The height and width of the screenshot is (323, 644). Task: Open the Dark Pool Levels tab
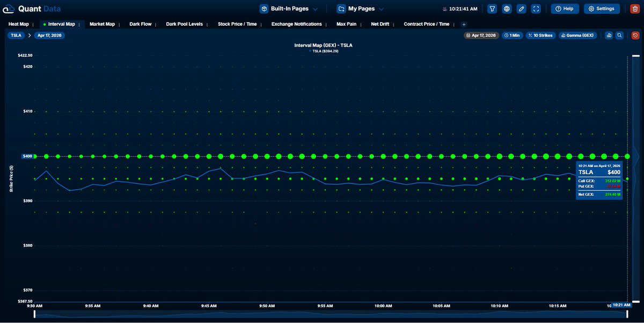[185, 24]
